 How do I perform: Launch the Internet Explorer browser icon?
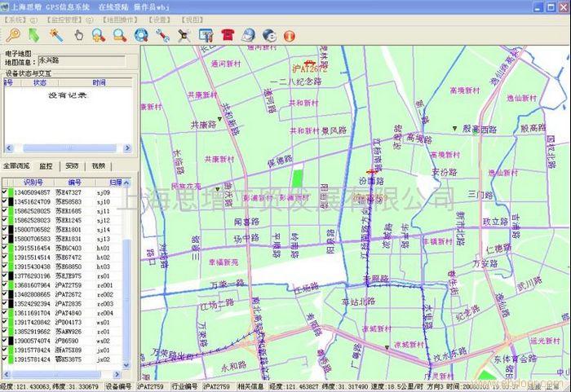coord(270,36)
